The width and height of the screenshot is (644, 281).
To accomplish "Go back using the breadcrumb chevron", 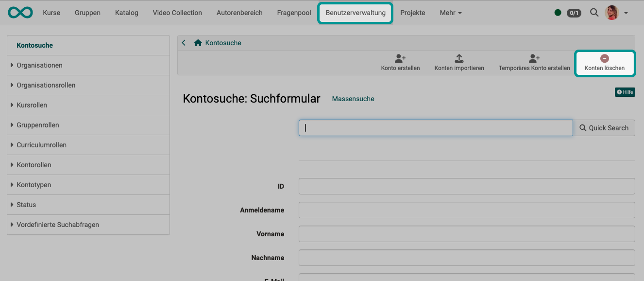I will (184, 43).
